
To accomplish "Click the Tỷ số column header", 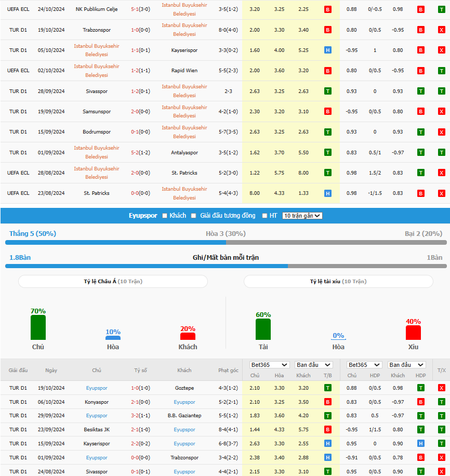I will click(x=141, y=371).
